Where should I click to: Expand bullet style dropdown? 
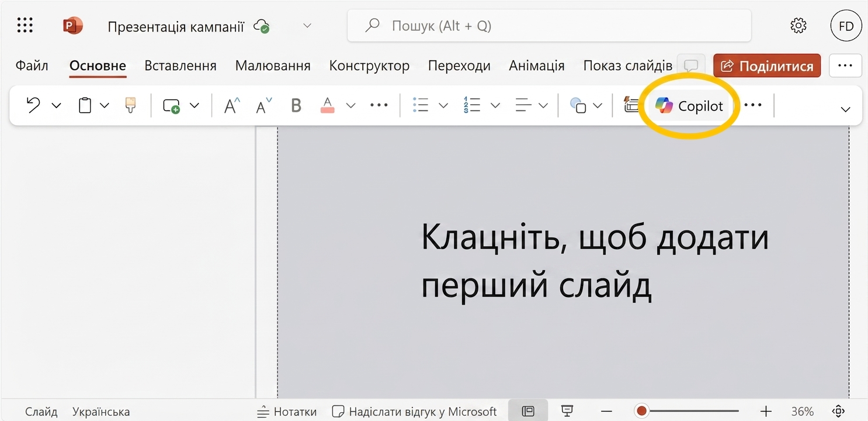point(443,106)
